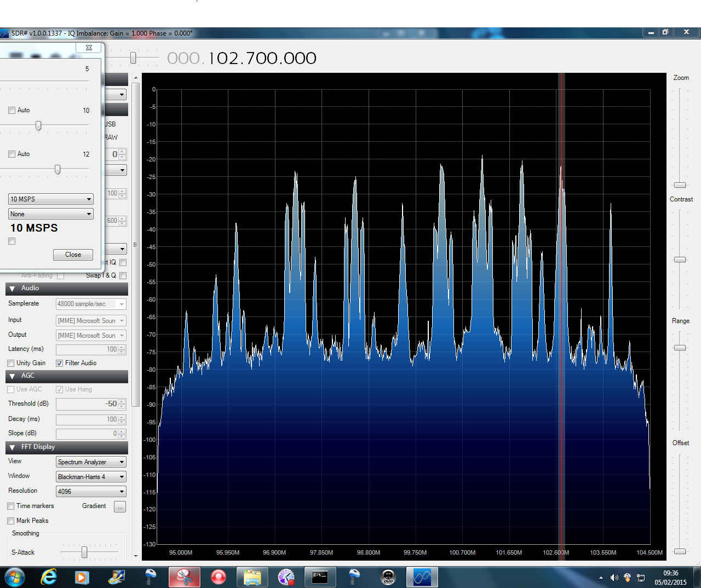This screenshot has width=701, height=588.
Task: Click the slider thumb left of frequency display
Action: pos(133,57)
